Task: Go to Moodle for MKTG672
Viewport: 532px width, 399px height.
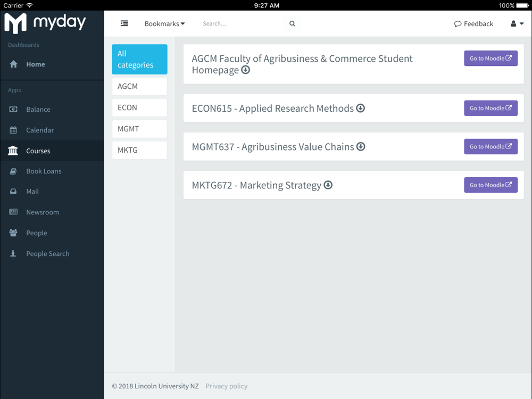Action: click(491, 185)
